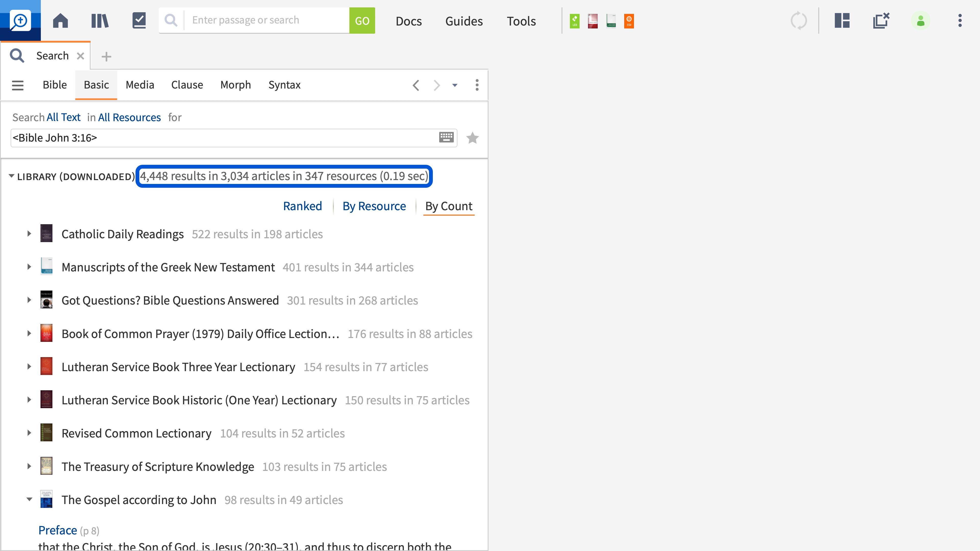The width and height of the screenshot is (980, 551).
Task: Click the GO button
Action: [x=362, y=20]
